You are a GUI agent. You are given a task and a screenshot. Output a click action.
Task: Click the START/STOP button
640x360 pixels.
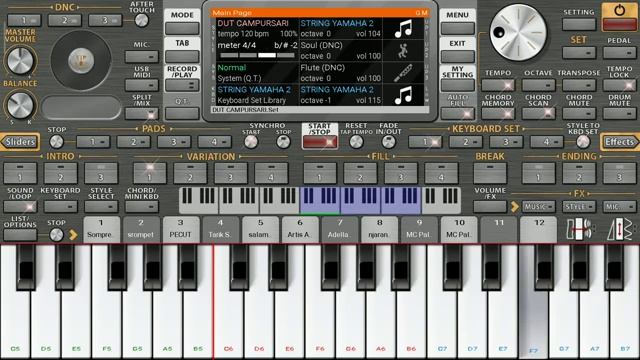coord(320,142)
